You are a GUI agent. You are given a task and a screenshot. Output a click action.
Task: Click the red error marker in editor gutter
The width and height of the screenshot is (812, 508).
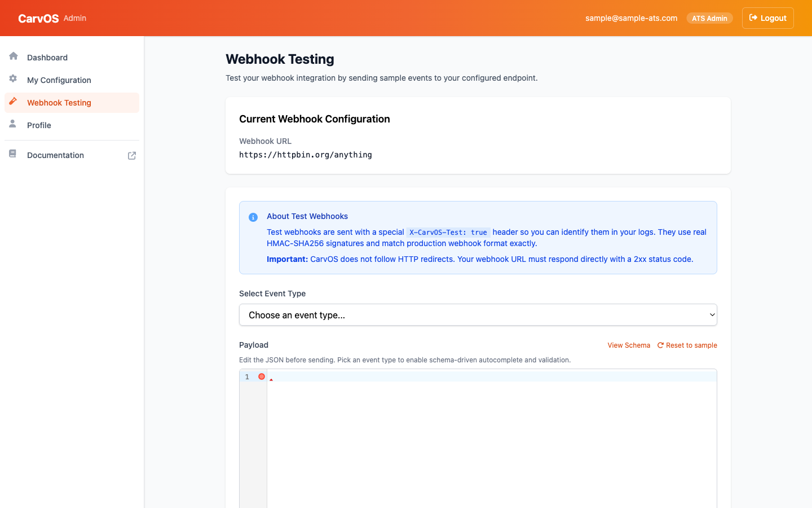click(262, 376)
